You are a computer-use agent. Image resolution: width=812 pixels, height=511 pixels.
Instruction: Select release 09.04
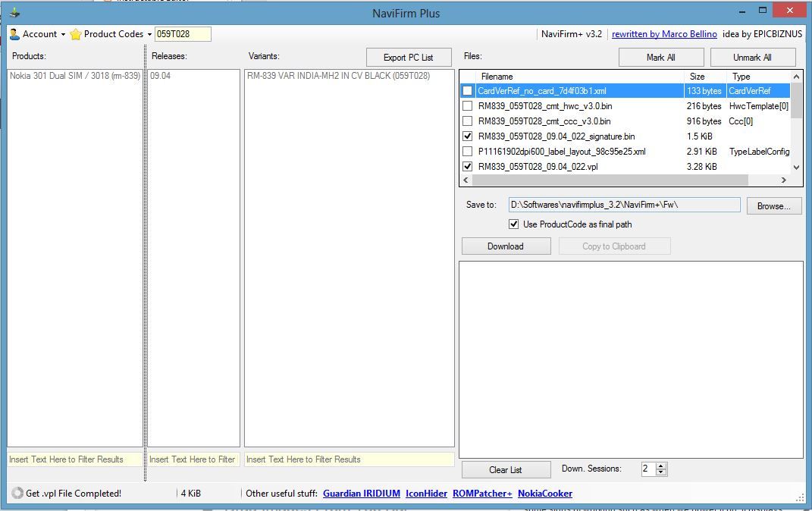[160, 76]
